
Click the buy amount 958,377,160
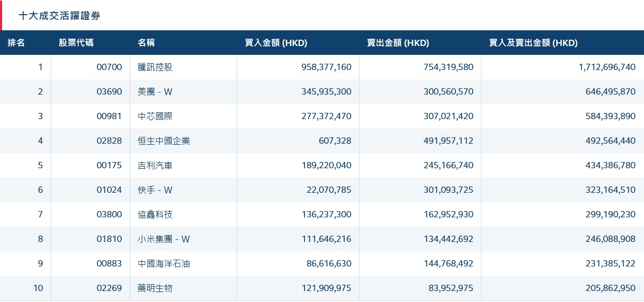[x=326, y=67]
